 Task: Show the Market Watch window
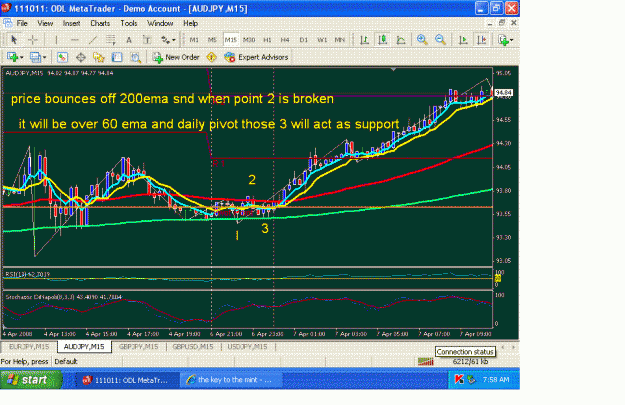62,57
